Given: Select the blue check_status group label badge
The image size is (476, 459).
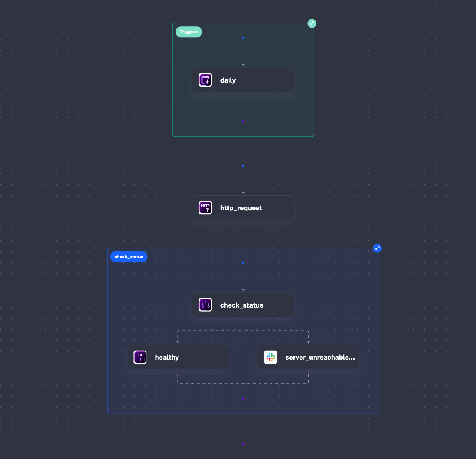Looking at the screenshot, I should [x=129, y=257].
